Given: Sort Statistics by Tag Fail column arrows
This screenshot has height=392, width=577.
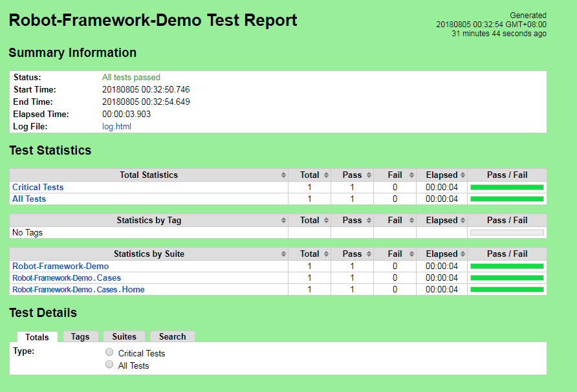Looking at the screenshot, I should (411, 221).
